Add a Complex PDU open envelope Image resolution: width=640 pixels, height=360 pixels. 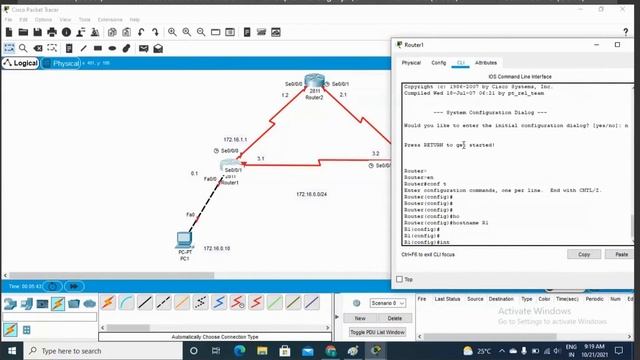coord(158,49)
